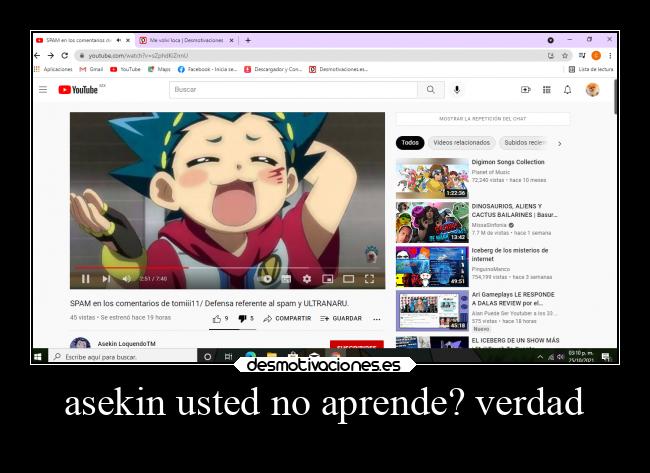Click COMPARTIR to share the video
The height and width of the screenshot is (473, 650).
(287, 318)
